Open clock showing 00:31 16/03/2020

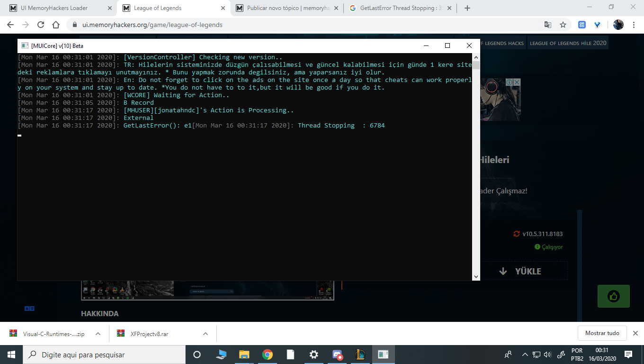[x=601, y=355]
